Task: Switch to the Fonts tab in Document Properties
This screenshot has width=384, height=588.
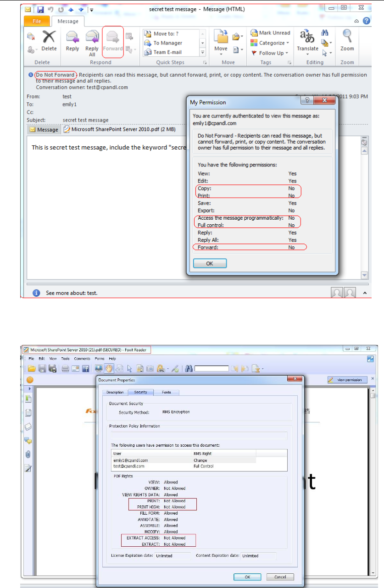Action: pos(167,392)
